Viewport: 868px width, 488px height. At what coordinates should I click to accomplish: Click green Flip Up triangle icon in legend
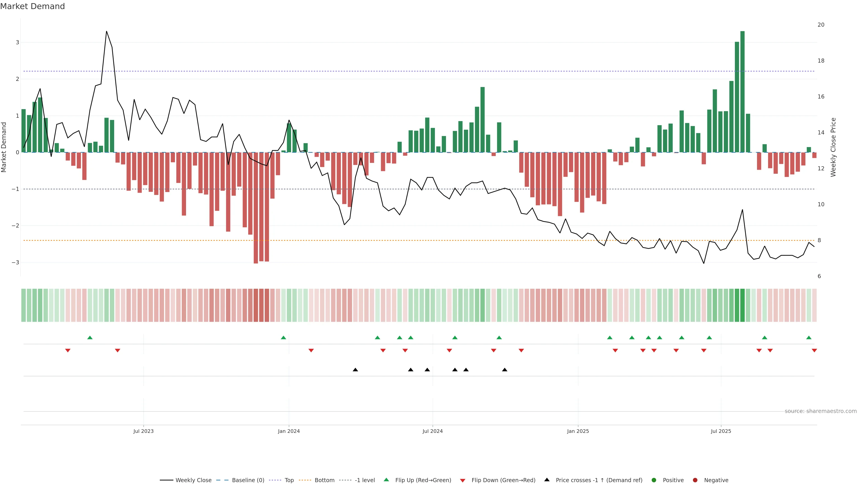(387, 480)
